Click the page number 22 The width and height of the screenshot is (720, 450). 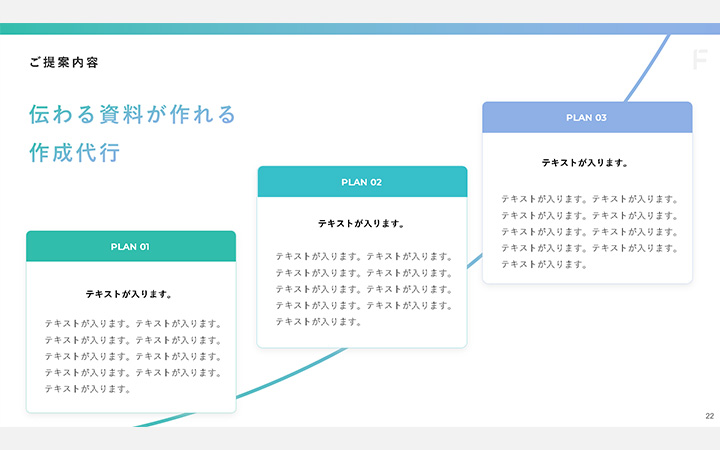point(709,416)
